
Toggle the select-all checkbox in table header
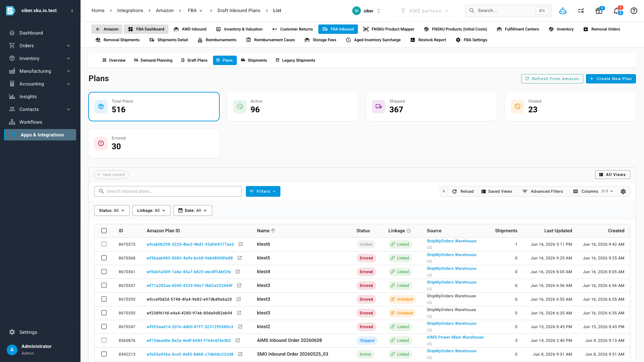point(104,231)
